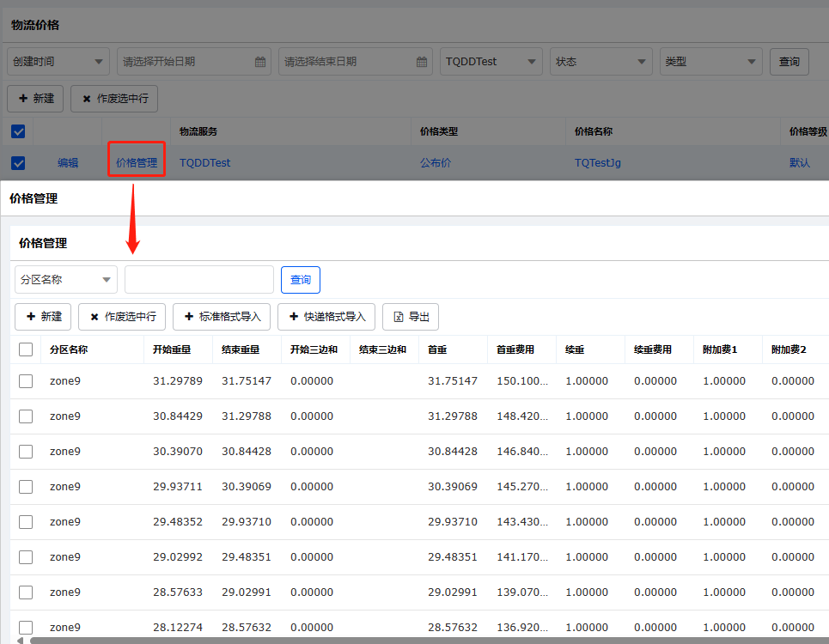Check the row with start weight 28.57633

click(26, 592)
